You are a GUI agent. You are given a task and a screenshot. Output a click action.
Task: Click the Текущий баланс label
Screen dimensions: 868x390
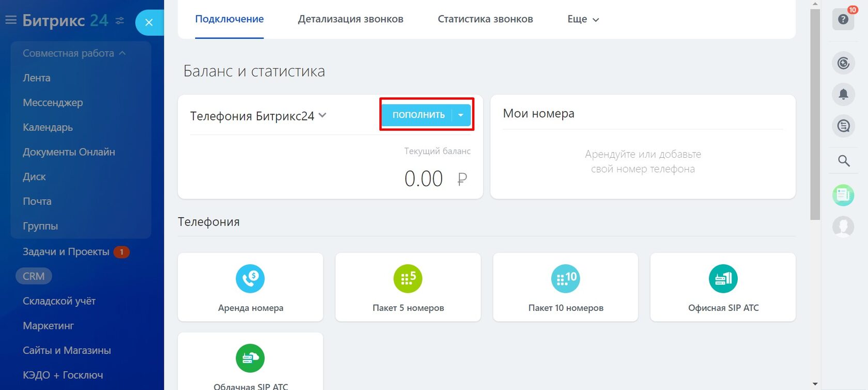437,151
